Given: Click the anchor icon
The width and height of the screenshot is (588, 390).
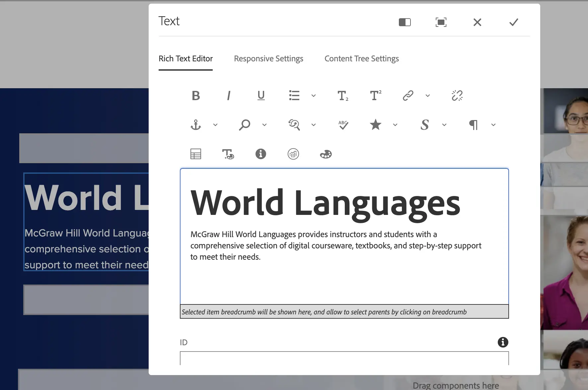Looking at the screenshot, I should click(x=196, y=125).
